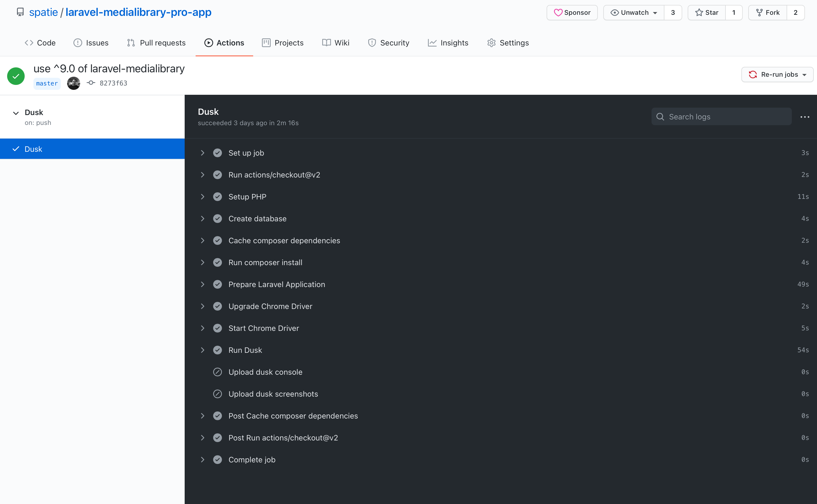Sponsor the spatie repository
Screen dimensions: 817x504
572,13
